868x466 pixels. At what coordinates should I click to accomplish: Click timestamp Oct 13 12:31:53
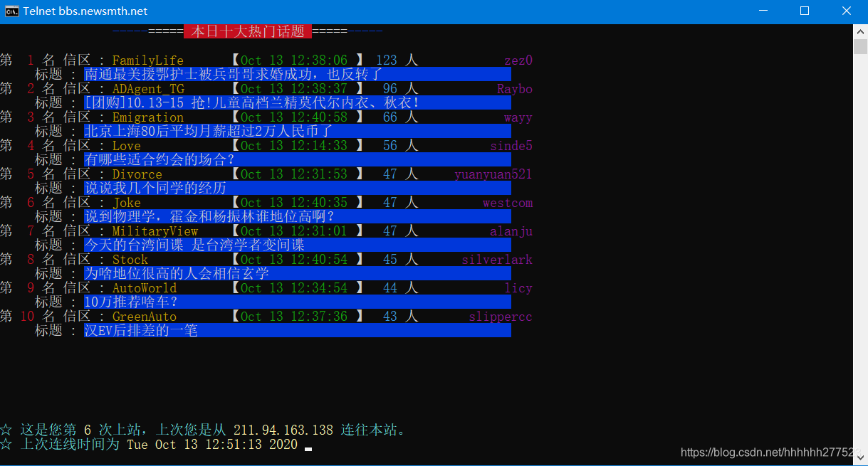pyautogui.click(x=294, y=174)
